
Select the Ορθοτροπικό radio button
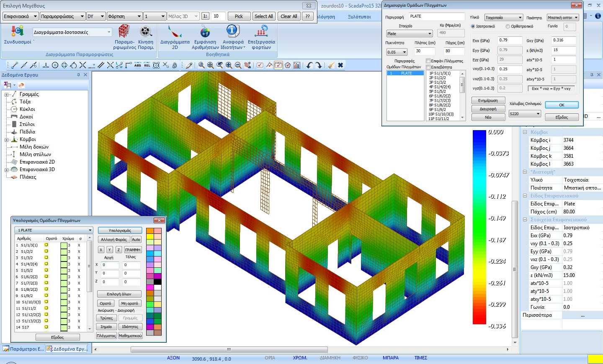[x=508, y=26]
